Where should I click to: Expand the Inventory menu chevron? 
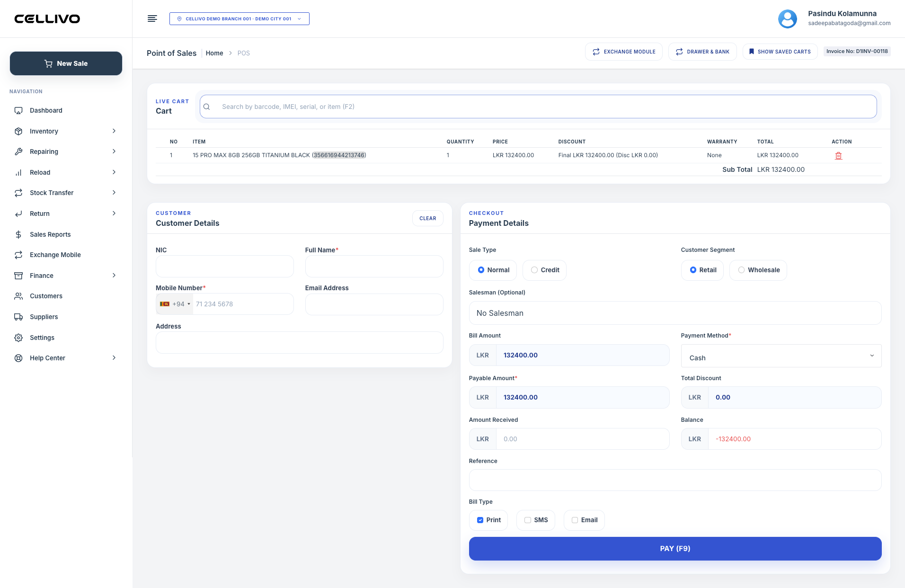pyautogui.click(x=114, y=131)
